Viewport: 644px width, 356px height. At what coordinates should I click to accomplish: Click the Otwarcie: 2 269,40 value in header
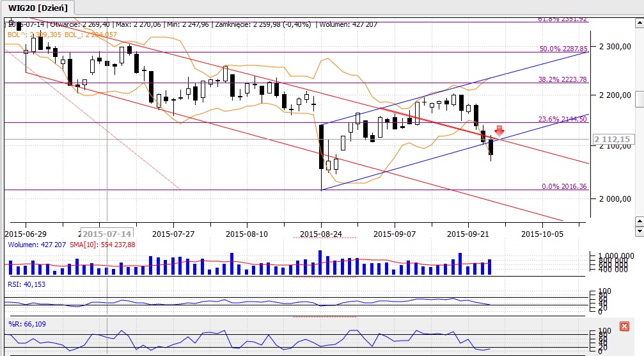coord(80,25)
